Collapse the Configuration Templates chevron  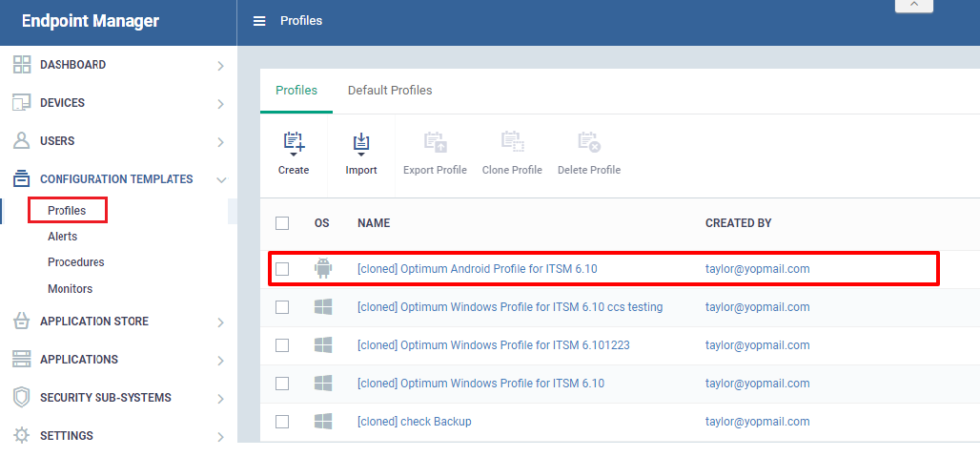(220, 180)
